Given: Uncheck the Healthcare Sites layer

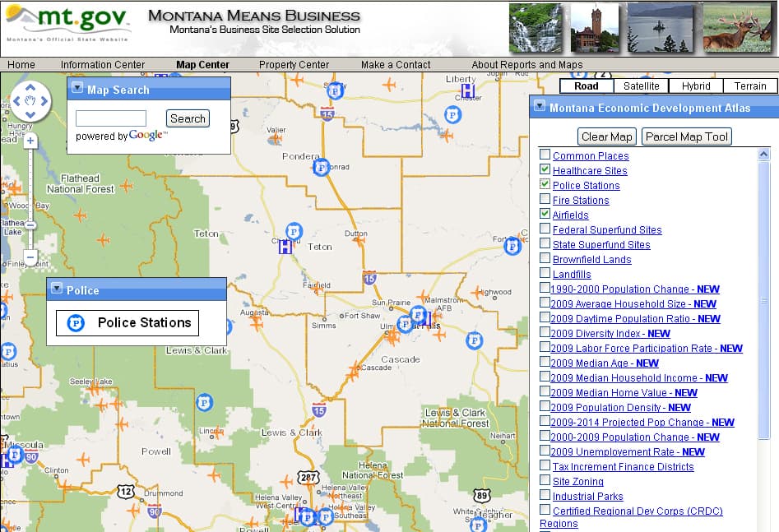Looking at the screenshot, I should (x=543, y=170).
